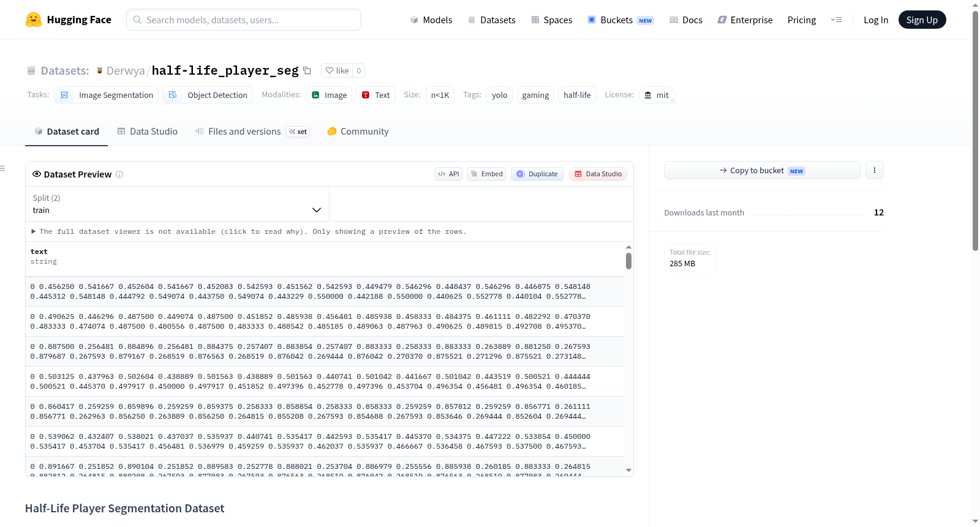Click the mit license tag
Image resolution: width=980 pixels, height=527 pixels.
pyautogui.click(x=657, y=95)
